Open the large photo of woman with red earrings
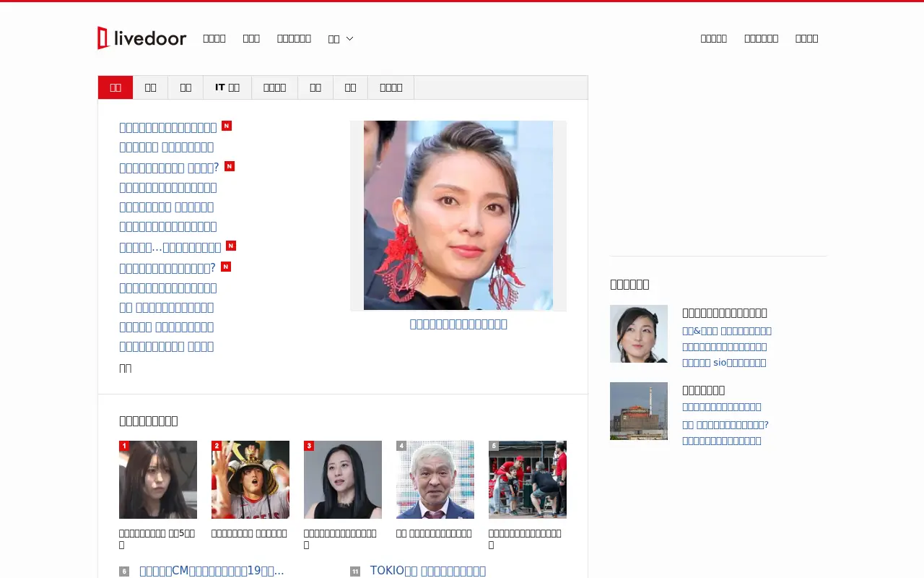 pos(458,215)
